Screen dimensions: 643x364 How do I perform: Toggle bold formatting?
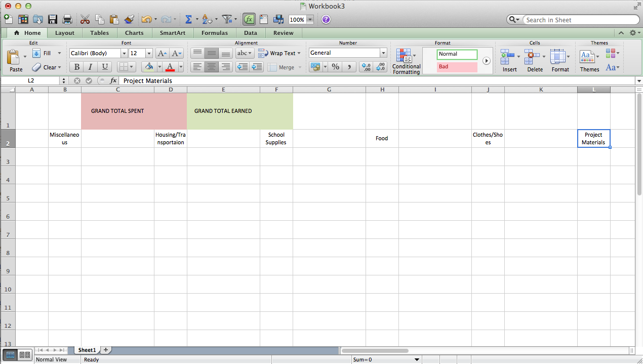76,66
